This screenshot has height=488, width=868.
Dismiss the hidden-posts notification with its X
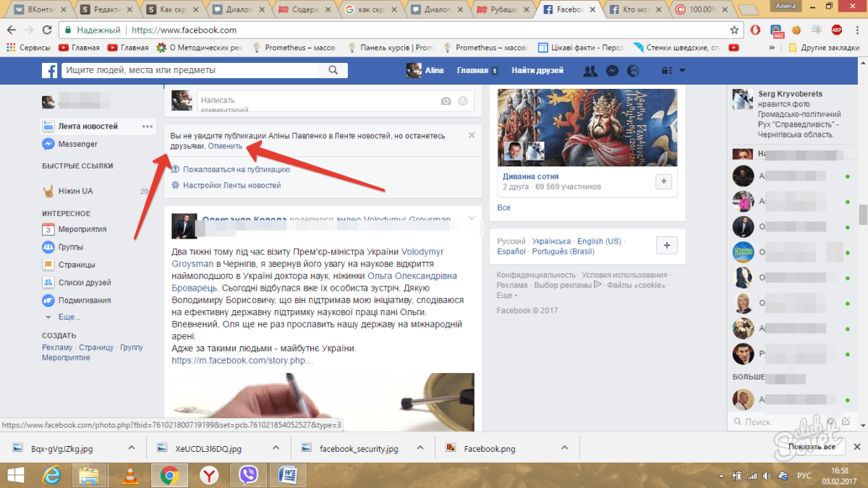[x=472, y=135]
